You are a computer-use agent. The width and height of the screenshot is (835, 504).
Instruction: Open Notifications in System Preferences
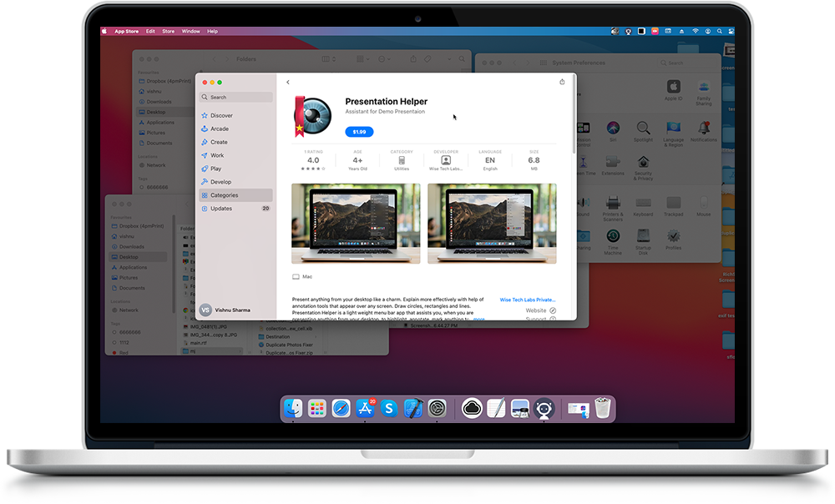click(703, 131)
